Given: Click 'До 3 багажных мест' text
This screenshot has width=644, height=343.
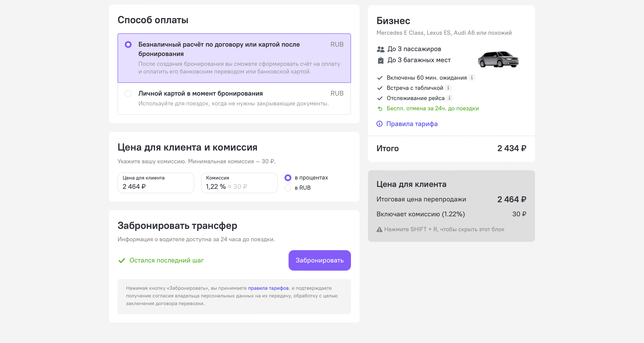Looking at the screenshot, I should tap(419, 60).
